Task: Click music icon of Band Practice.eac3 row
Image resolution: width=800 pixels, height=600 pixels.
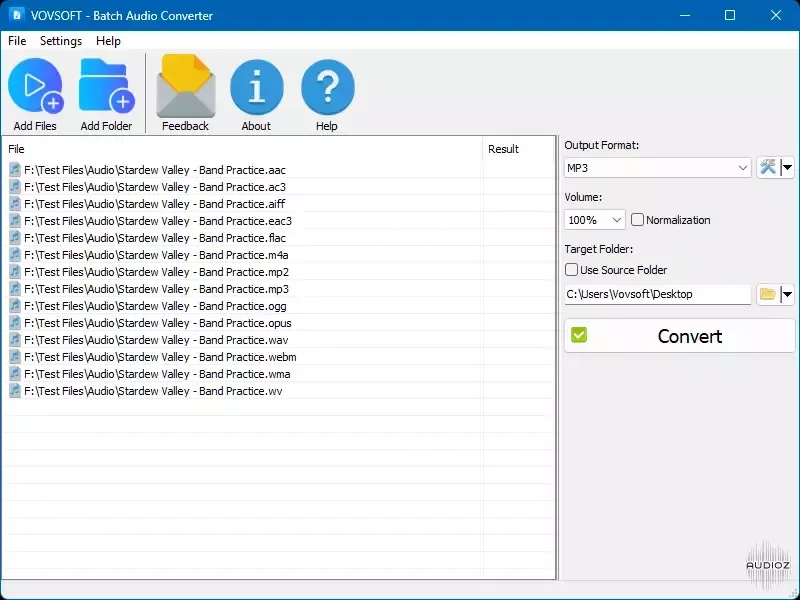Action: point(15,221)
